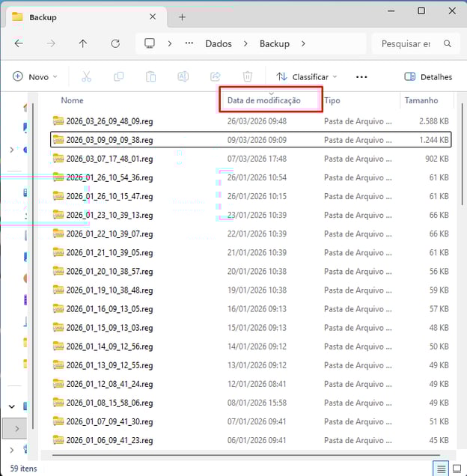The image size is (467, 476).
Task: Click Dados in the address breadcrumb
Action: pyautogui.click(x=218, y=44)
